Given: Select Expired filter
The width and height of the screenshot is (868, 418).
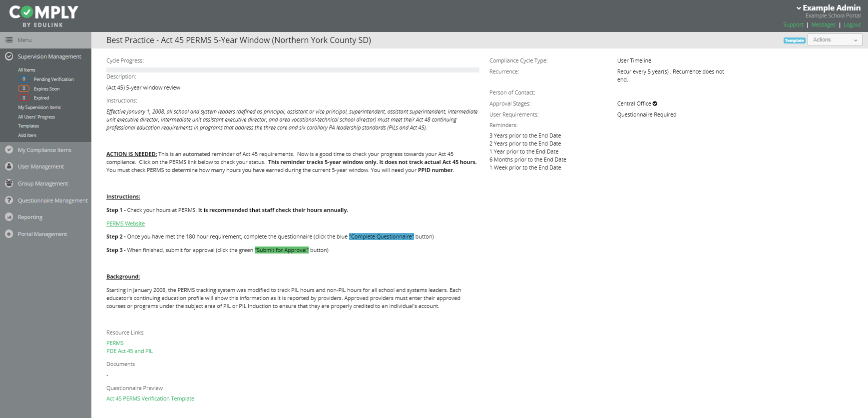Looking at the screenshot, I should (41, 98).
